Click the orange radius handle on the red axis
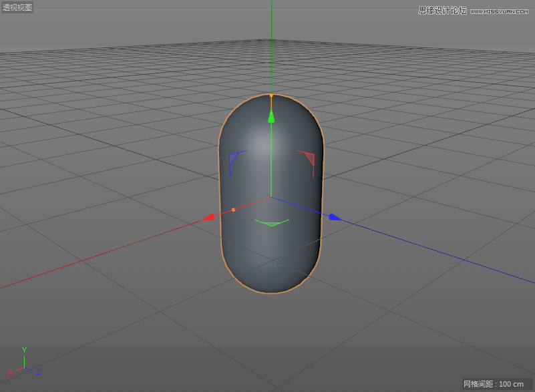 pos(233,210)
